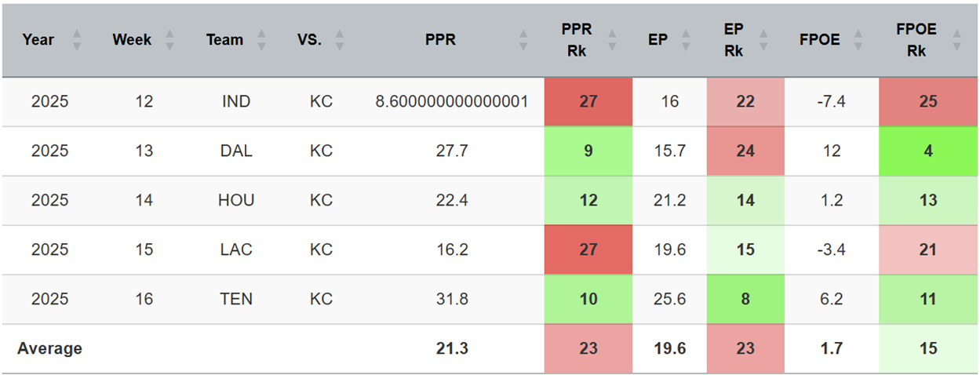The height and width of the screenshot is (375, 980).
Task: Click the sort arrows beside FPOE Rk header
Action: (x=956, y=40)
